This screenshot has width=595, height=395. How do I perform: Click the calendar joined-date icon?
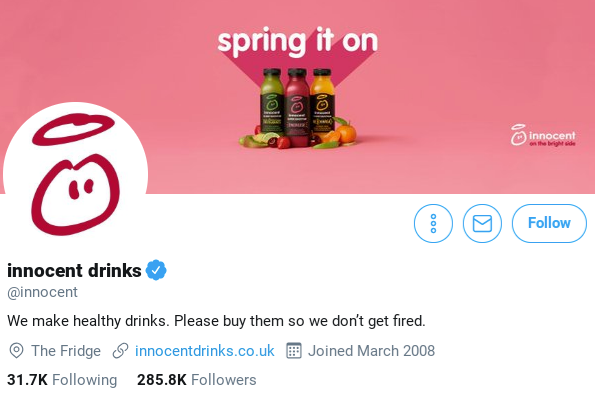(294, 351)
